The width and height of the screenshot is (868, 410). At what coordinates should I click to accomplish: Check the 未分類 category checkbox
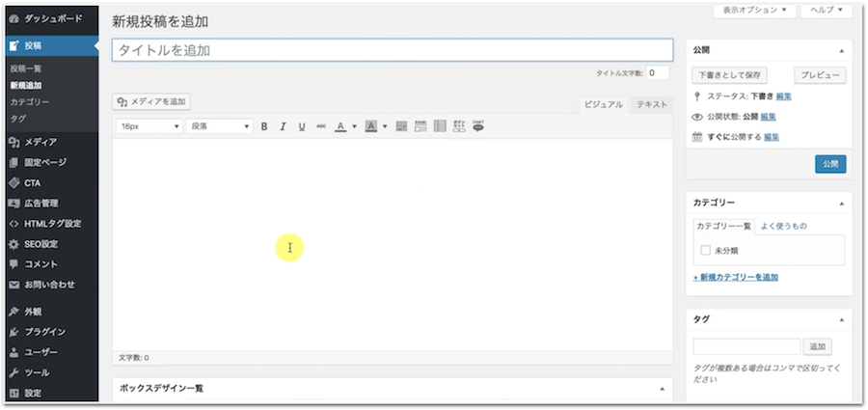point(706,250)
